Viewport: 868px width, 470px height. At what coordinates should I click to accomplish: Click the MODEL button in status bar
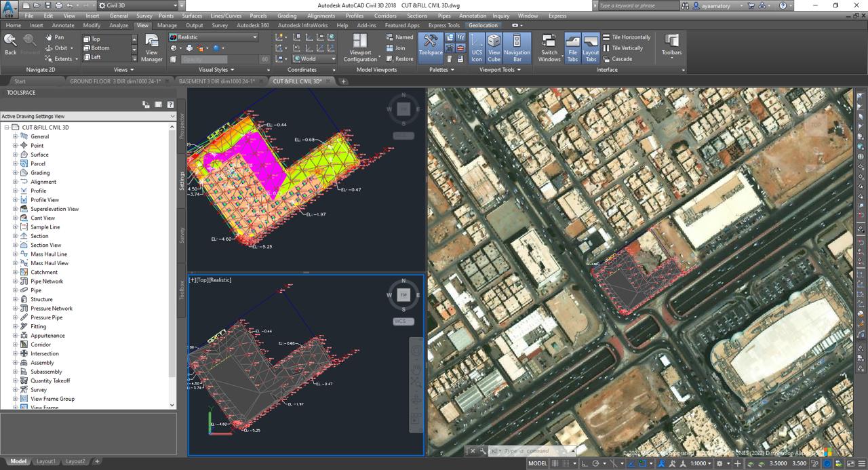click(537, 464)
